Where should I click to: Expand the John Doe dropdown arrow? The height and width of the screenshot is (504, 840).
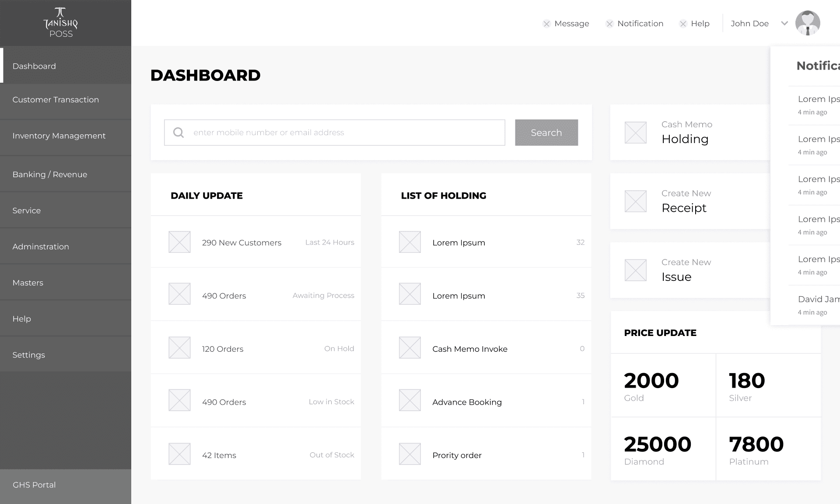point(784,23)
